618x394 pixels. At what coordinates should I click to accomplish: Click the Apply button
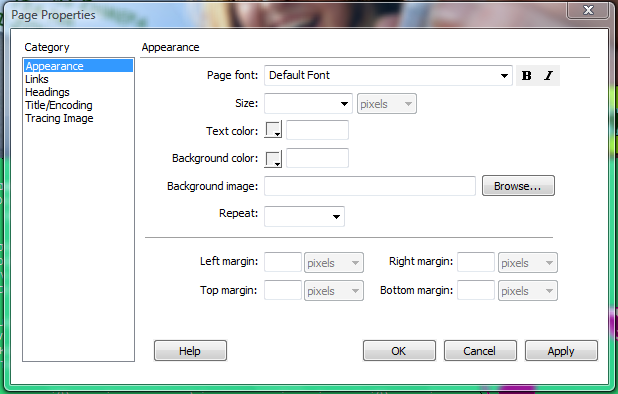[x=561, y=351]
